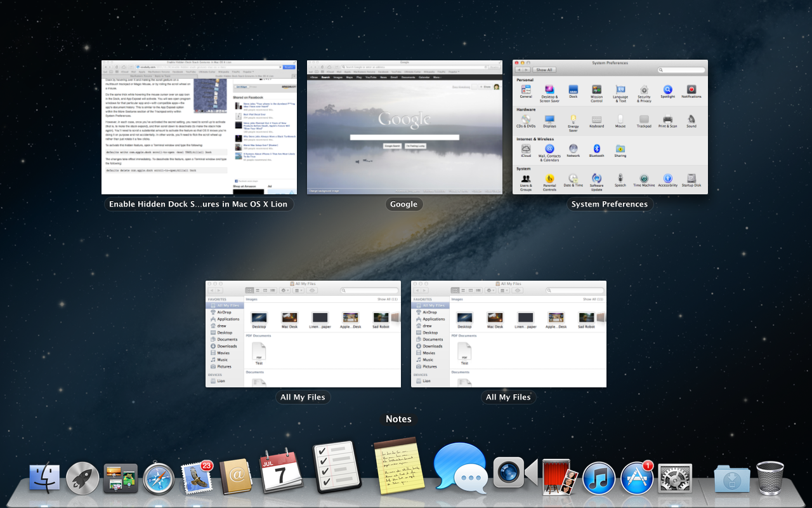
Task: Open Finder from the Dock
Action: [44, 478]
